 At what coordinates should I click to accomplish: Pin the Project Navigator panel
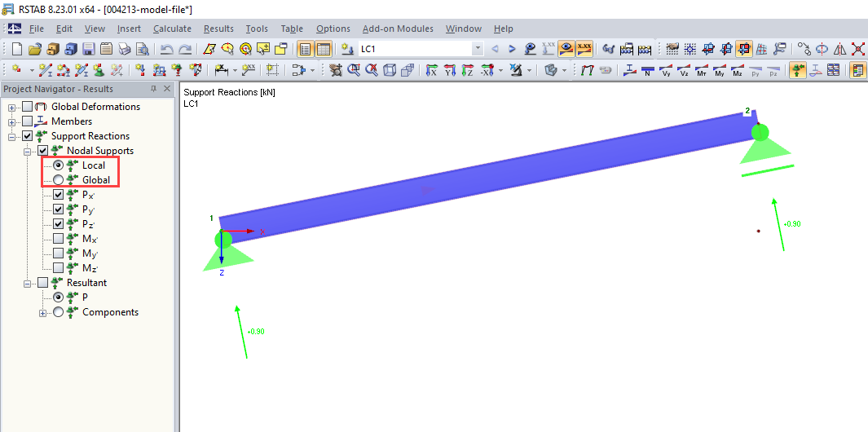(x=154, y=89)
